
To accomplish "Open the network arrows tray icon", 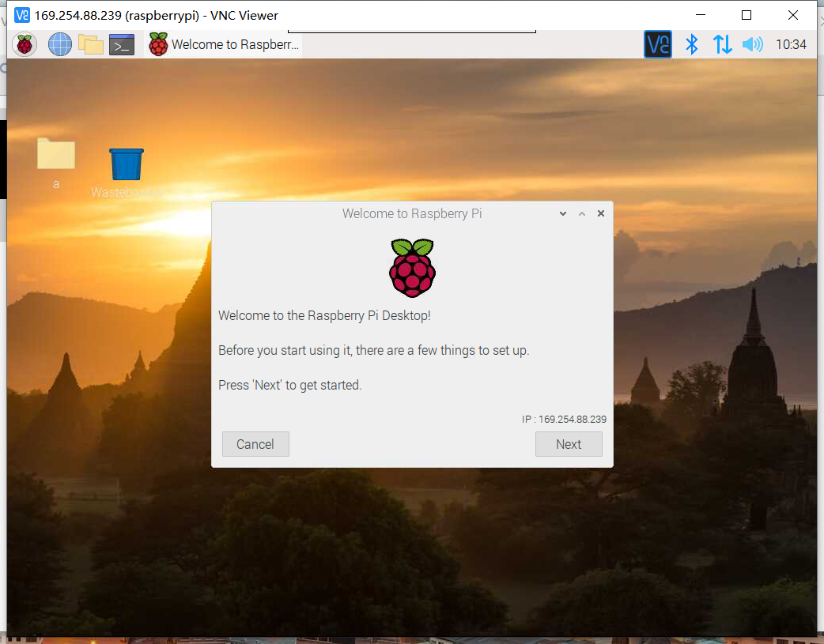I will pyautogui.click(x=722, y=45).
